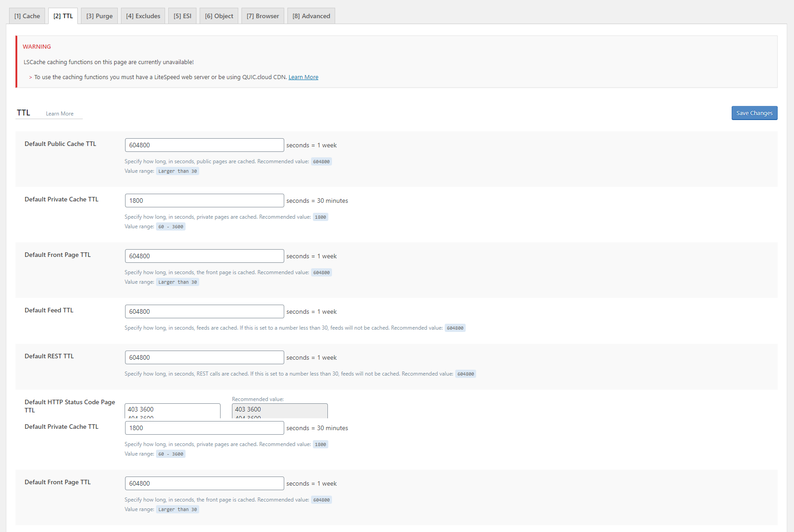Focus Private Cache TTL input just under Public Cache section
The height and width of the screenshot is (532, 794).
tap(205, 201)
